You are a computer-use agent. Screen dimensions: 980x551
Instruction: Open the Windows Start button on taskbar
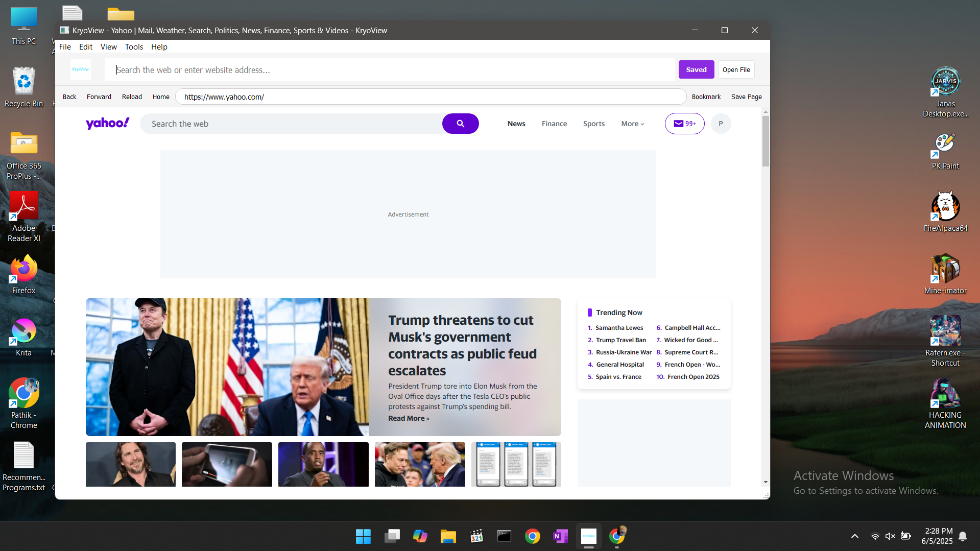(x=363, y=536)
